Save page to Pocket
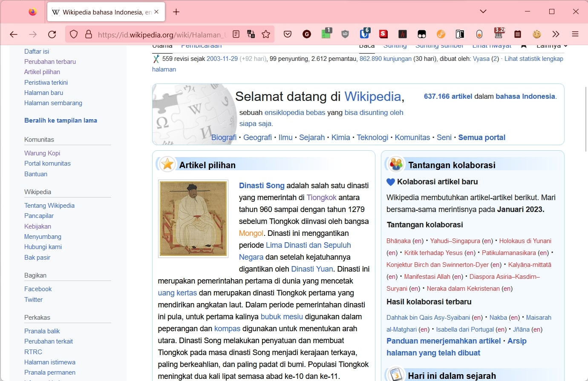Image resolution: width=588 pixels, height=381 pixels. pos(288,34)
